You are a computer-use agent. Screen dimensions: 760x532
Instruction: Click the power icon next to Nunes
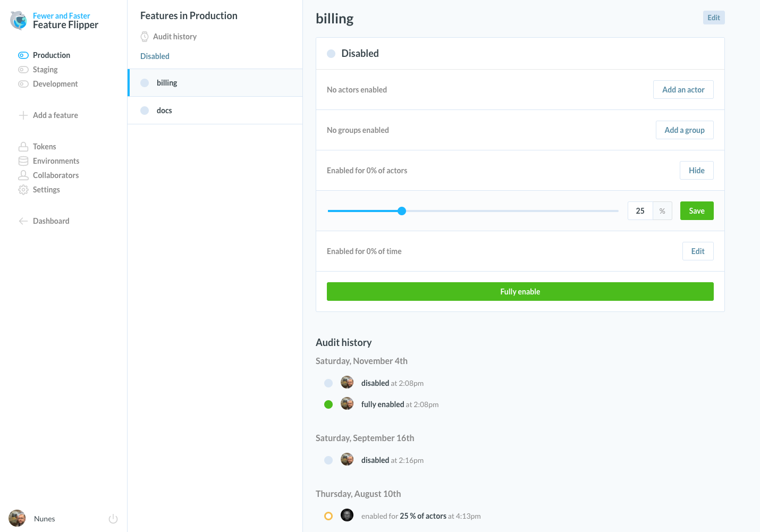[113, 518]
